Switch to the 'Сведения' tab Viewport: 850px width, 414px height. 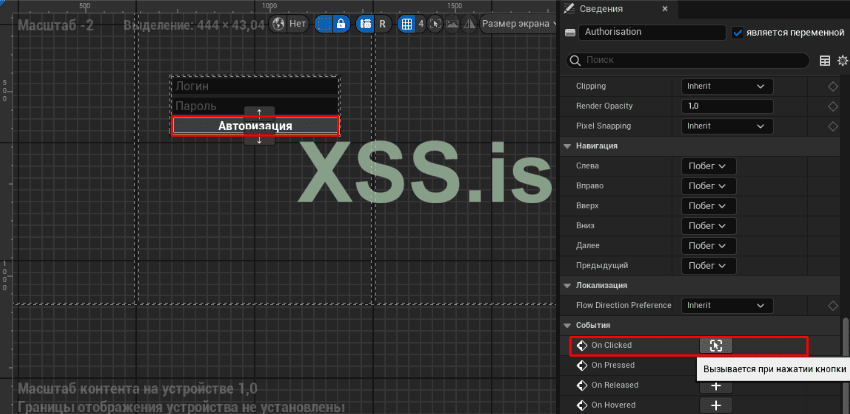pyautogui.click(x=601, y=9)
